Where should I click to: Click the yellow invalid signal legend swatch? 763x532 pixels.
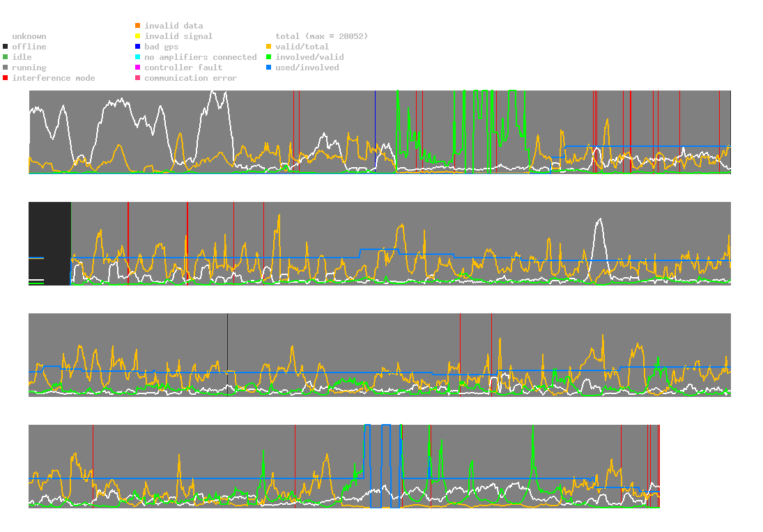[138, 36]
